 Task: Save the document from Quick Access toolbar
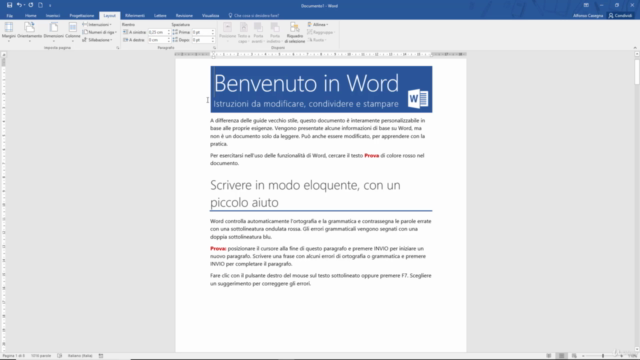click(x=9, y=5)
